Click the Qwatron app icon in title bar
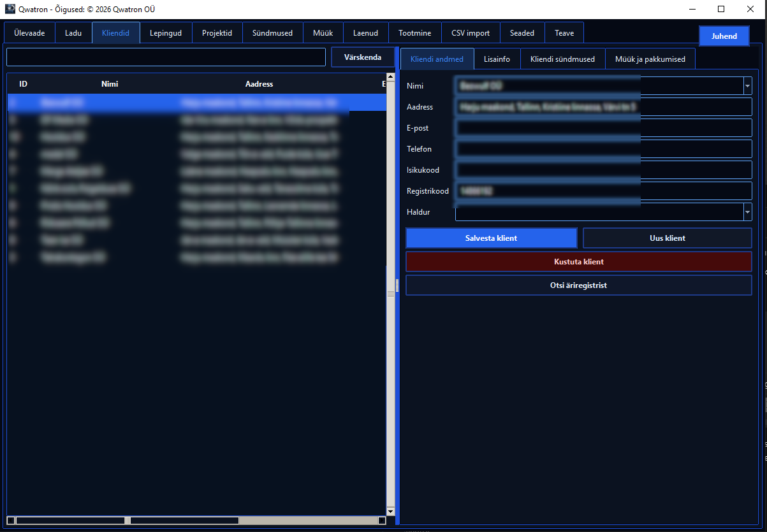 [10, 9]
